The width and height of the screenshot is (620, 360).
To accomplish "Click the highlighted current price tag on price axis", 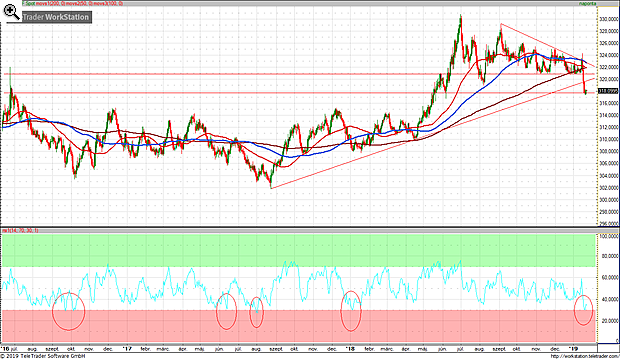I will (608, 91).
